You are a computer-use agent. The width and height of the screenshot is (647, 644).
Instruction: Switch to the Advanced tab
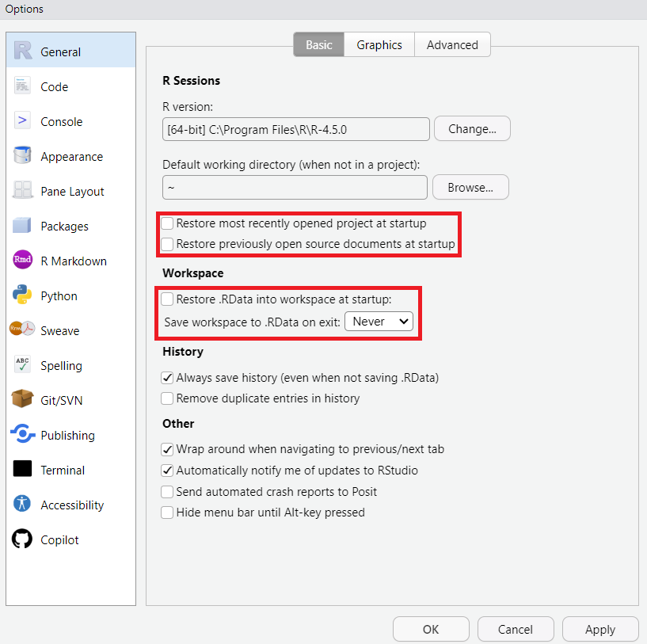pyautogui.click(x=452, y=44)
